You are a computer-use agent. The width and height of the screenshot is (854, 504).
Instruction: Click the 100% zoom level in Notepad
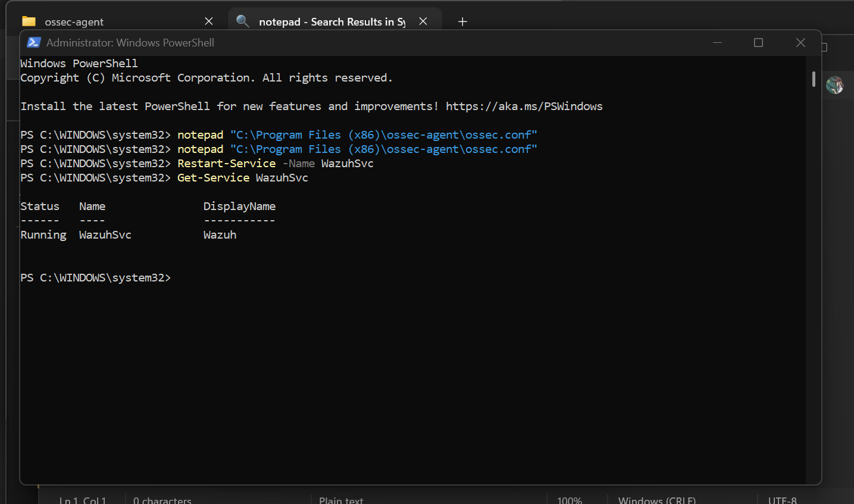coord(569,500)
